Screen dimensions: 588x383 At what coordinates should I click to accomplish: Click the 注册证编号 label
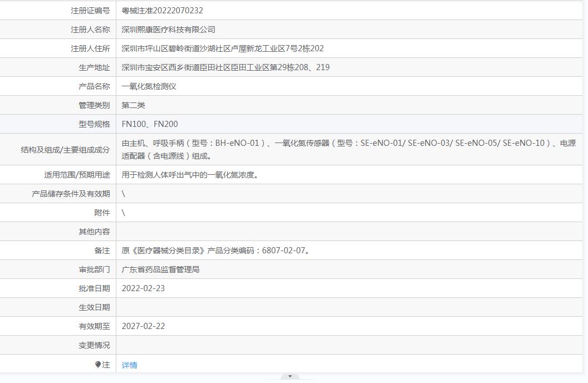[90, 11]
